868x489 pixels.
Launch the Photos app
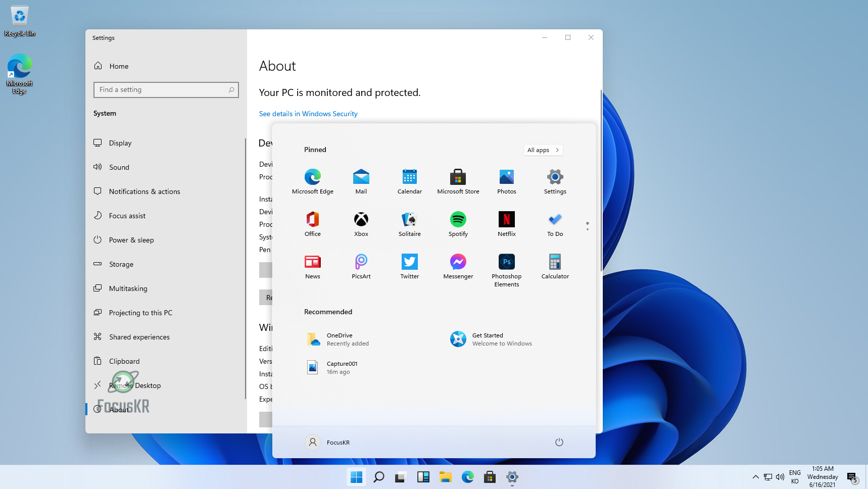click(507, 182)
